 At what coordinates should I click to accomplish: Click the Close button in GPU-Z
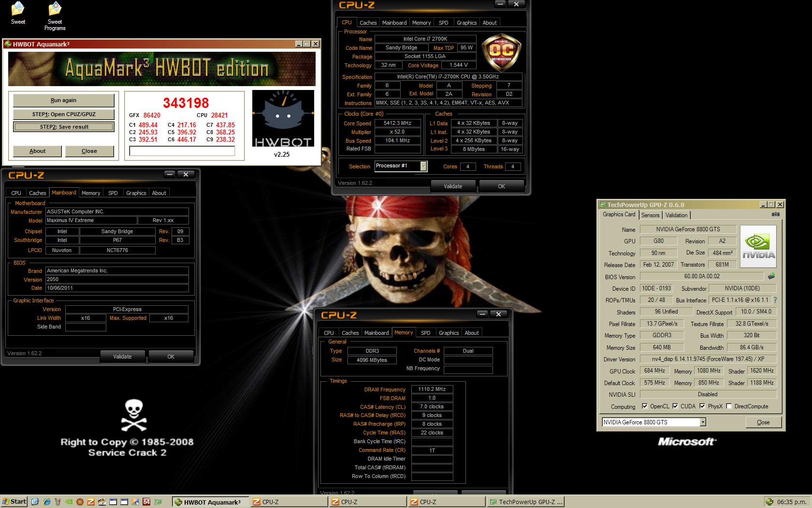763,422
